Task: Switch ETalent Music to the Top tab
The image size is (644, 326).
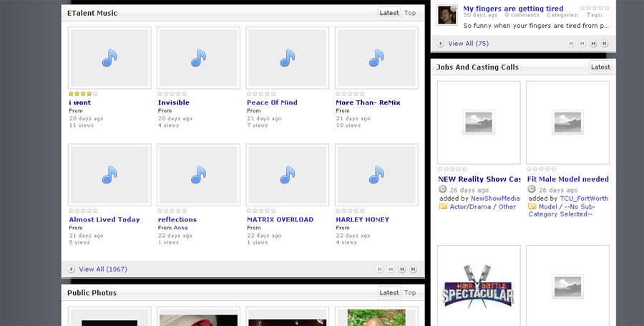Action: click(410, 13)
